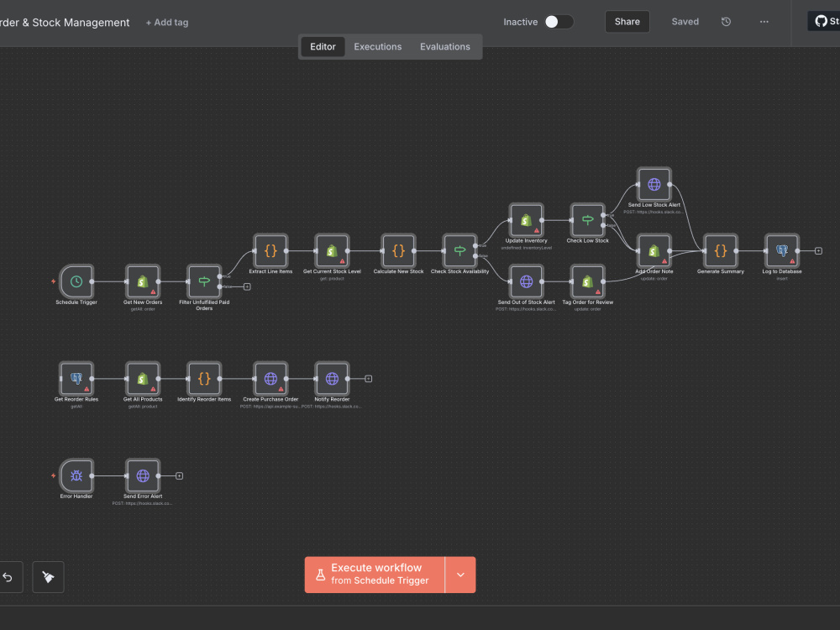Expand the Execute workflow trigger dropdown
840x630 pixels.
point(460,575)
